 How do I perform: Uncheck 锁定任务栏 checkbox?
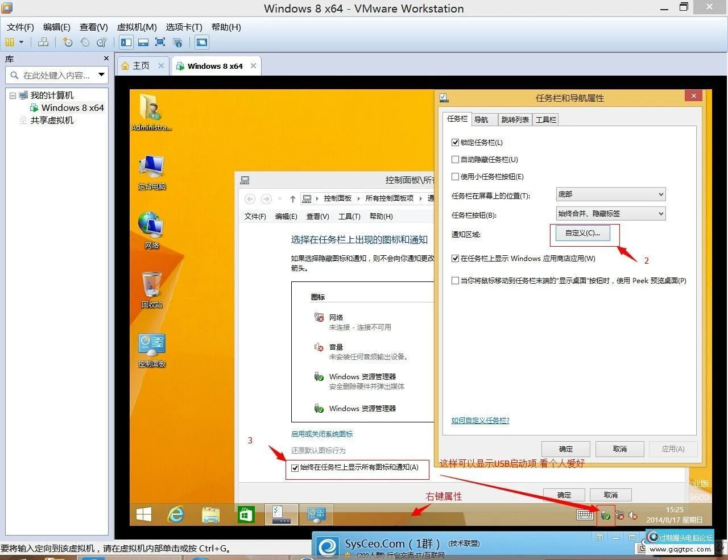(455, 143)
